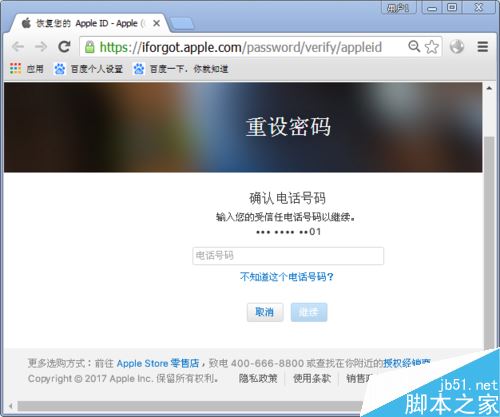The height and width of the screenshot is (417, 500).
Task: Click the vertical scrollbar up arrow
Action: pyautogui.click(x=489, y=88)
